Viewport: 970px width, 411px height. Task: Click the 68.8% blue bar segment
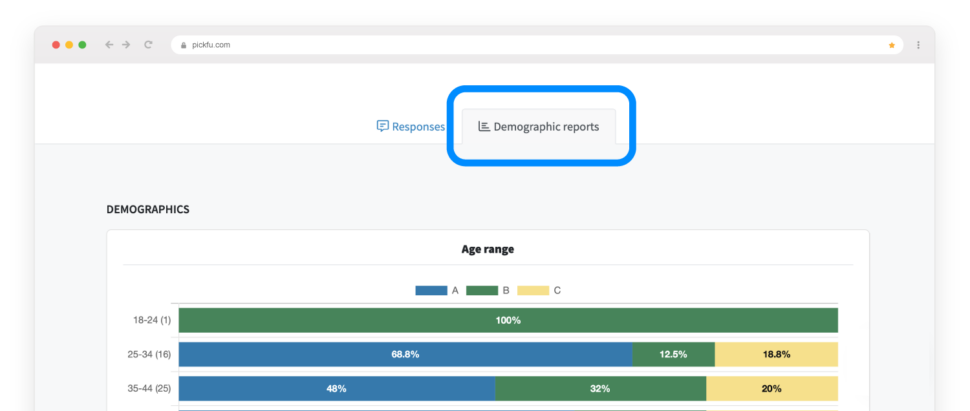pos(406,355)
